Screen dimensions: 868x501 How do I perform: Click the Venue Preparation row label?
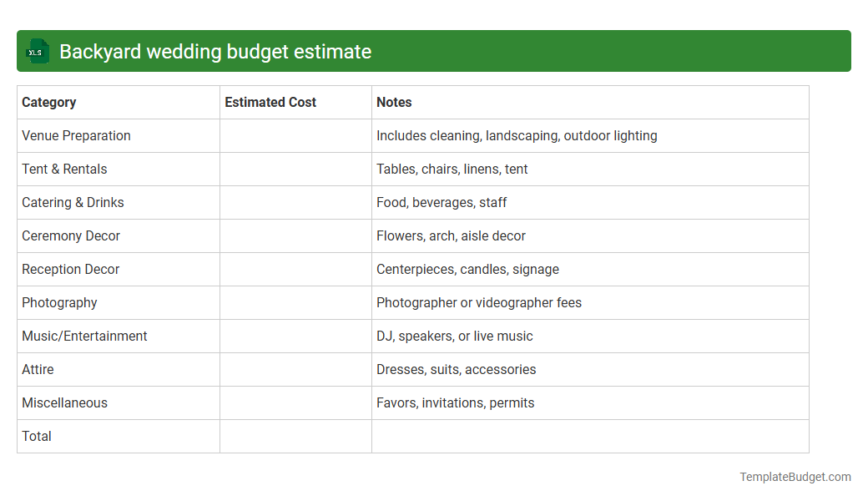[x=76, y=135]
